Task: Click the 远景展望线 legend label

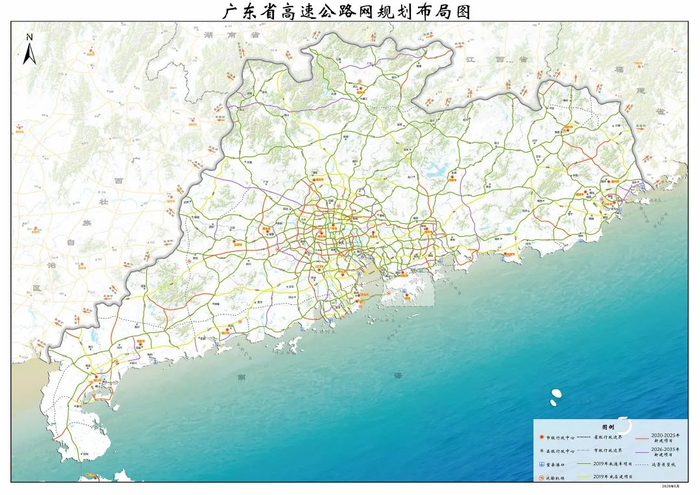Action: coord(664,465)
